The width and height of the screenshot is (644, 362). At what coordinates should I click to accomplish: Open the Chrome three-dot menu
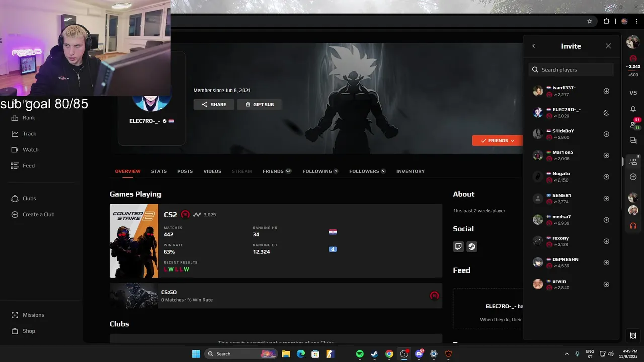636,21
